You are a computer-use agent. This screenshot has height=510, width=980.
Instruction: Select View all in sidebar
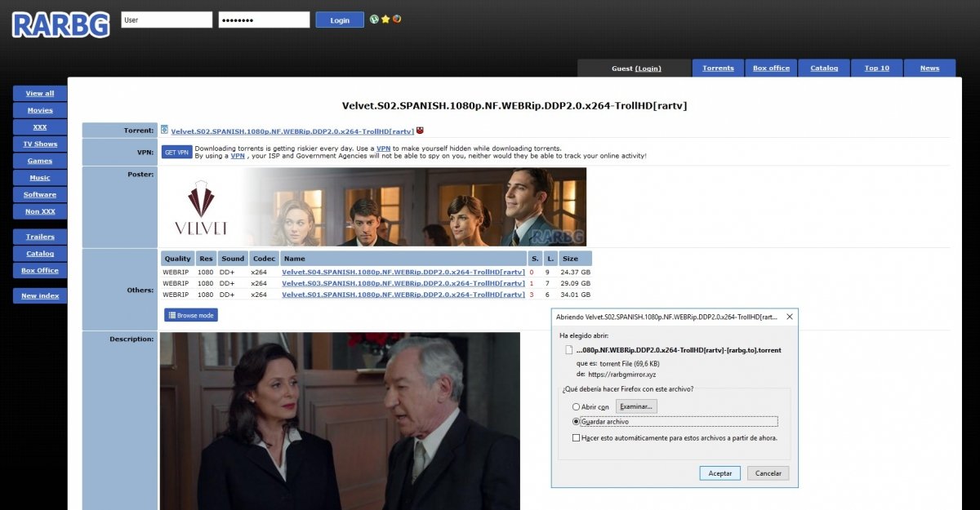40,93
